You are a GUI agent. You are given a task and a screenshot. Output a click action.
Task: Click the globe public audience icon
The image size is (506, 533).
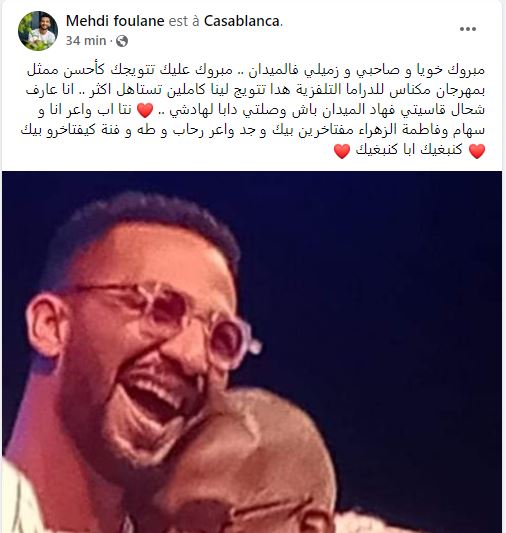coord(122,41)
